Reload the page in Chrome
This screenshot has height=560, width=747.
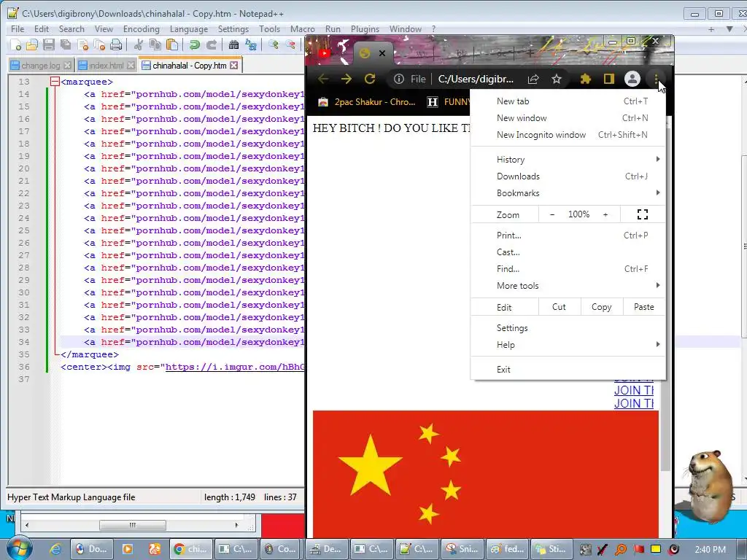(x=370, y=79)
